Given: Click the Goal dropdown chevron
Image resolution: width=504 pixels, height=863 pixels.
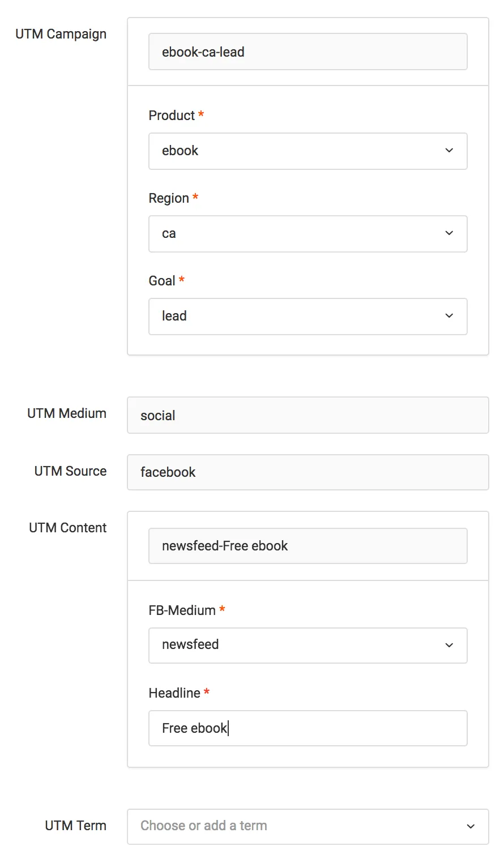Looking at the screenshot, I should 449,316.
